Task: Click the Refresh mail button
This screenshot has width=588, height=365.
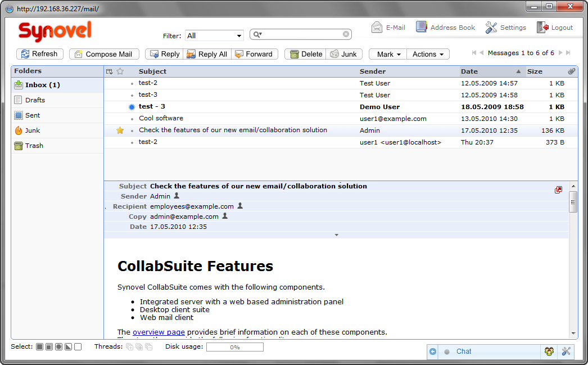Action: click(x=39, y=54)
